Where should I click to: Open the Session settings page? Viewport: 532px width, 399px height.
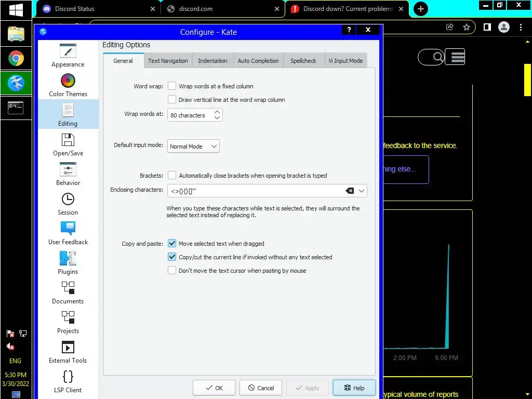pyautogui.click(x=68, y=203)
